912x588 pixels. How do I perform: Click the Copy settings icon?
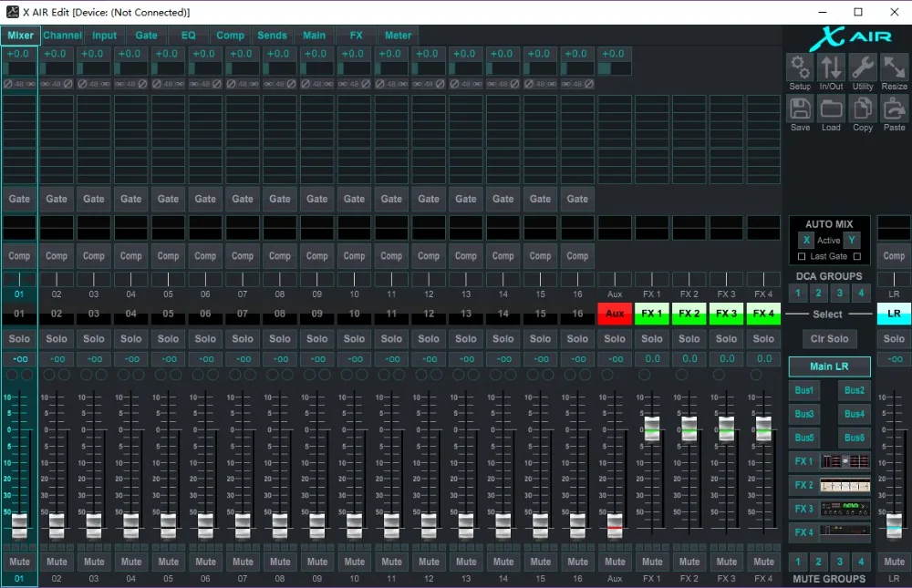(x=863, y=108)
